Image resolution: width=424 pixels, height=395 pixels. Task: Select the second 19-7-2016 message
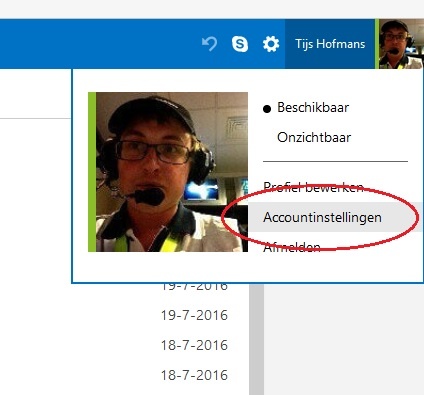[x=194, y=315]
